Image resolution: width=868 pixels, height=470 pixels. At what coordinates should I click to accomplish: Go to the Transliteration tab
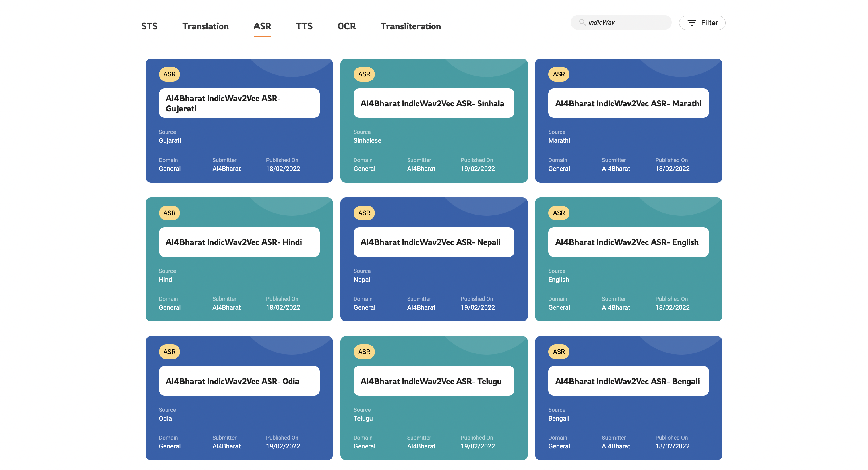pyautogui.click(x=411, y=26)
